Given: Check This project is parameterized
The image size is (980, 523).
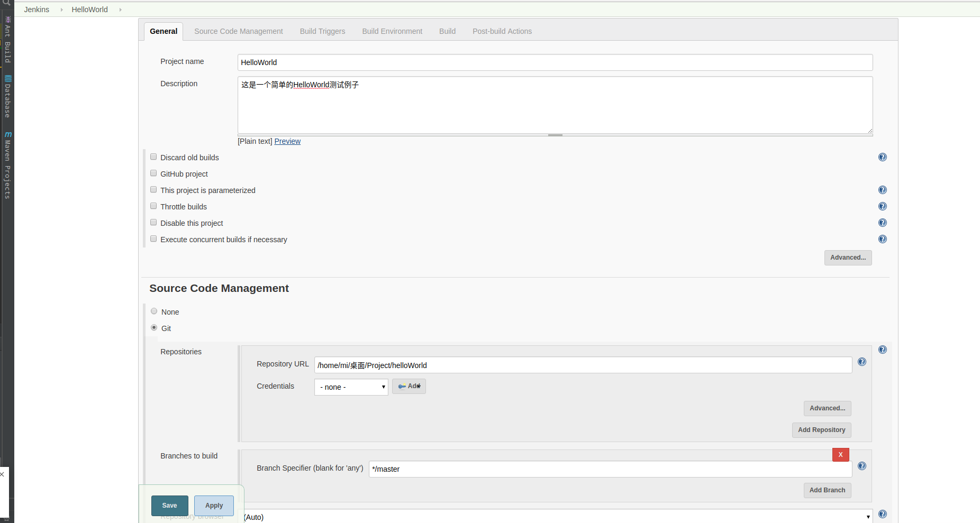Looking at the screenshot, I should (x=153, y=190).
